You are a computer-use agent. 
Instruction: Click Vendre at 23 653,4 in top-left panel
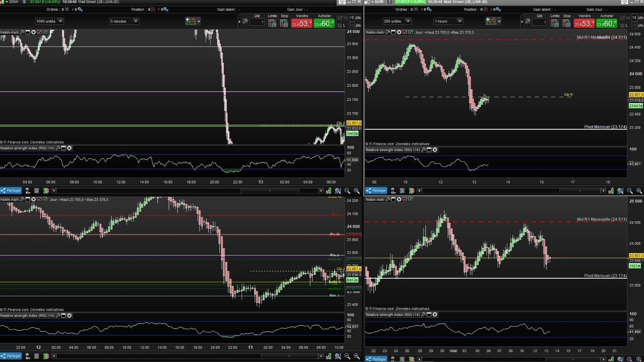coord(301,23)
